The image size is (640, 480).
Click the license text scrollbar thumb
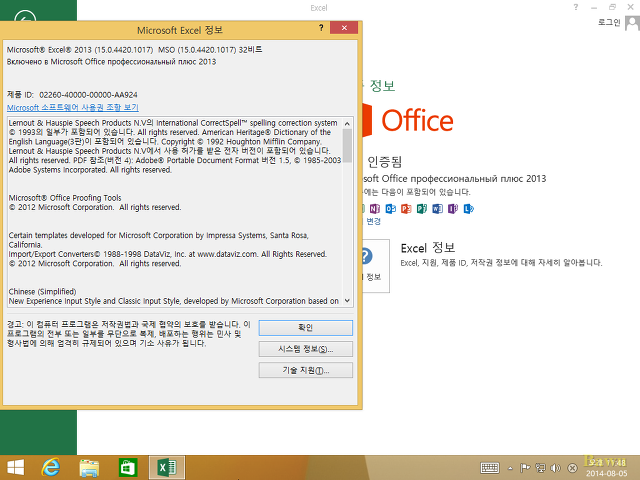coord(347,145)
